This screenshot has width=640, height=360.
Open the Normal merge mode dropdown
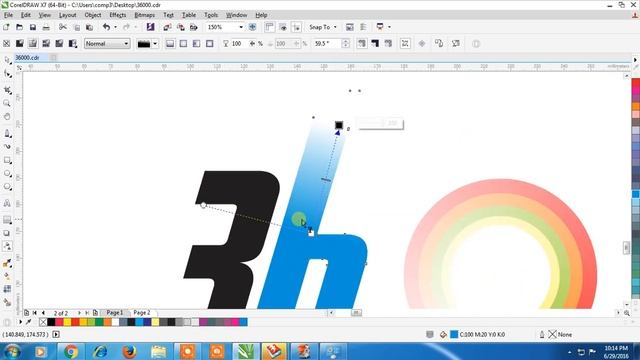coord(107,43)
